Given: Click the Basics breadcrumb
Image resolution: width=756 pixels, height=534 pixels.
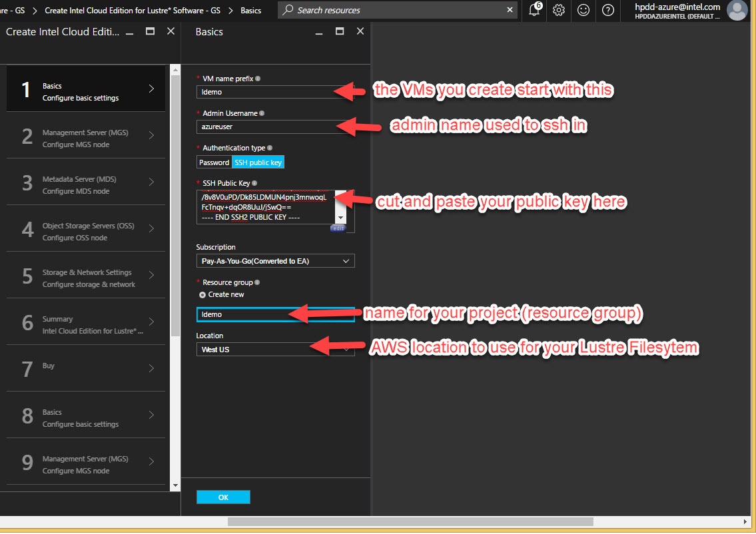Looking at the screenshot, I should click(250, 10).
